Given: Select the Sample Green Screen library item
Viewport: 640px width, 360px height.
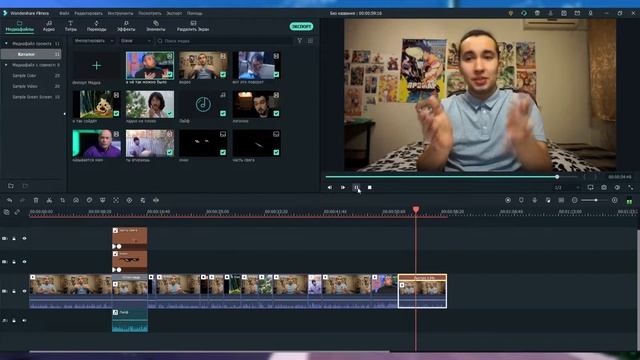Looking at the screenshot, I should (32, 97).
